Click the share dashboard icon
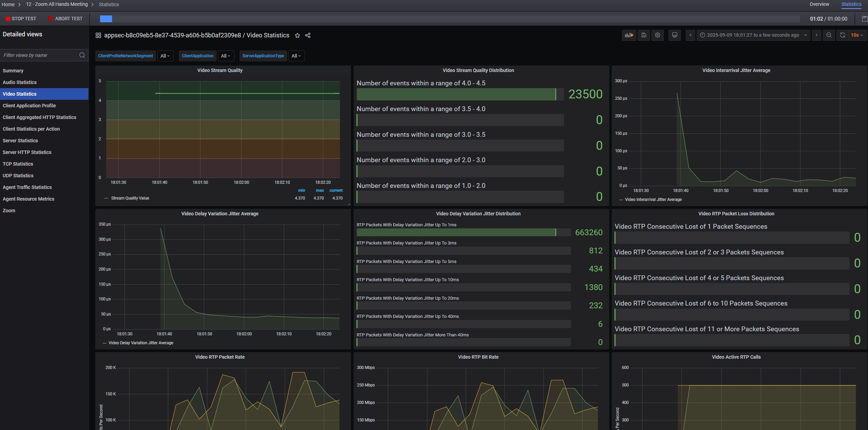The height and width of the screenshot is (430, 868). click(x=308, y=35)
